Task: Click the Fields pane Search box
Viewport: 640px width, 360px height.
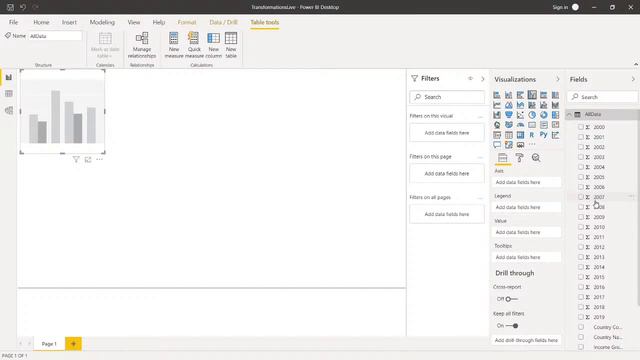Action: pos(602,97)
